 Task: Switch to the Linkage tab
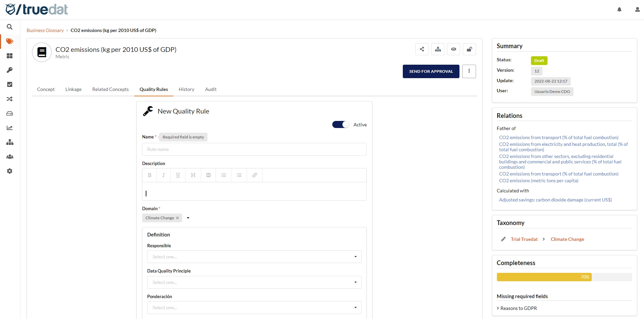(73, 89)
